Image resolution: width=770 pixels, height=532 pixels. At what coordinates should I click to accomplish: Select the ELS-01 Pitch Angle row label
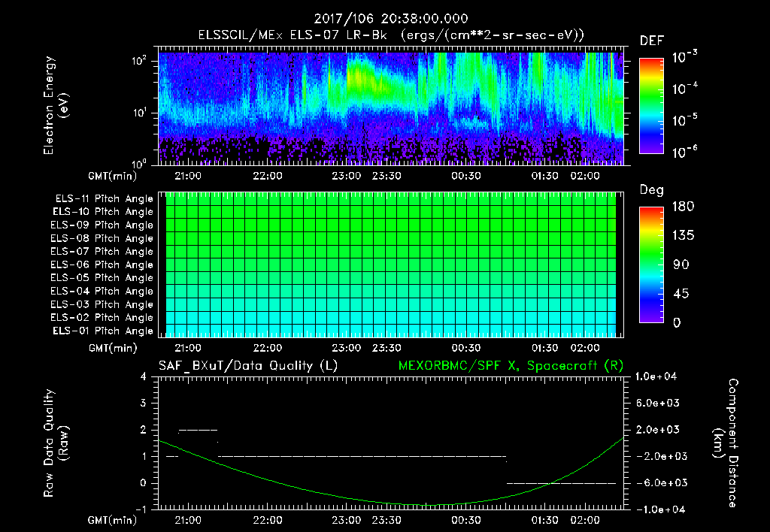[x=103, y=331]
